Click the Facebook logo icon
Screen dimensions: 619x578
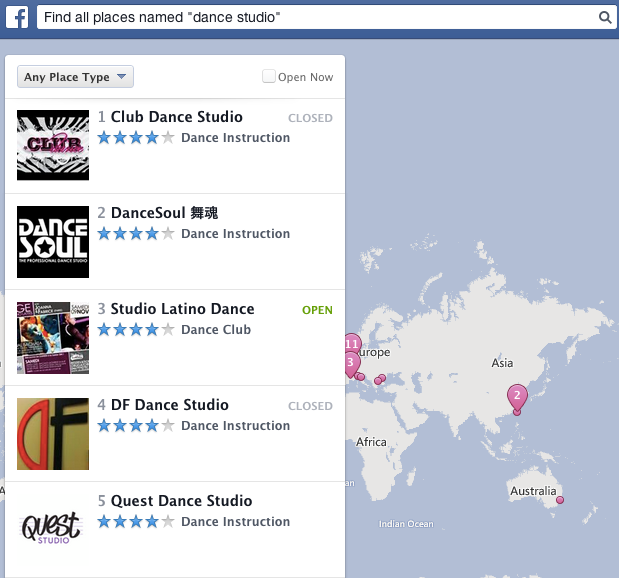(x=17, y=17)
